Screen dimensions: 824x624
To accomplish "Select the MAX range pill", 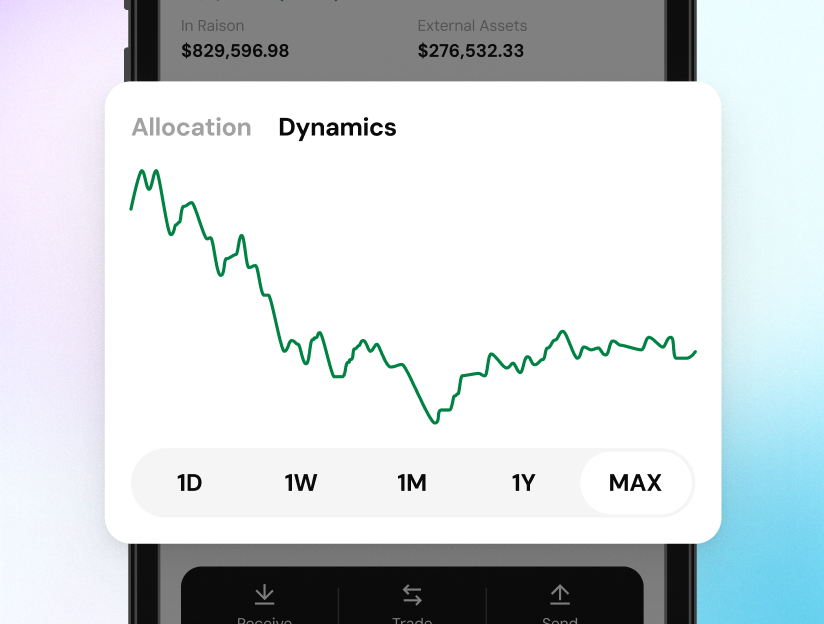I will click(x=635, y=483).
